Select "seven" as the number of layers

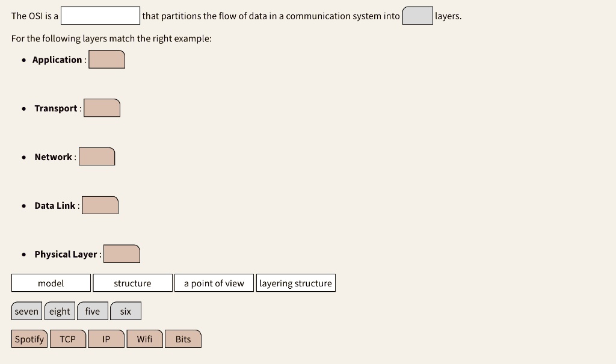[x=26, y=311]
